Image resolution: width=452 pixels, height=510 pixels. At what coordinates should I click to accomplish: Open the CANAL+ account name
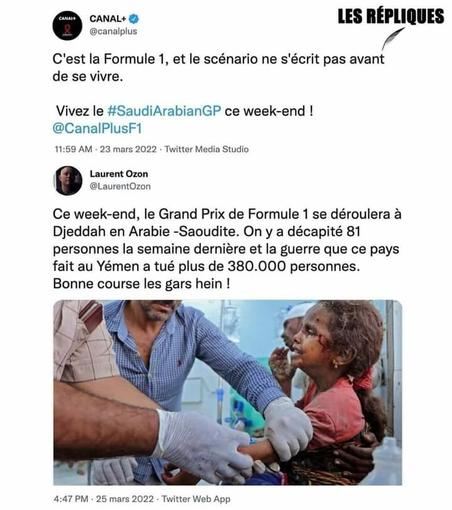108,19
